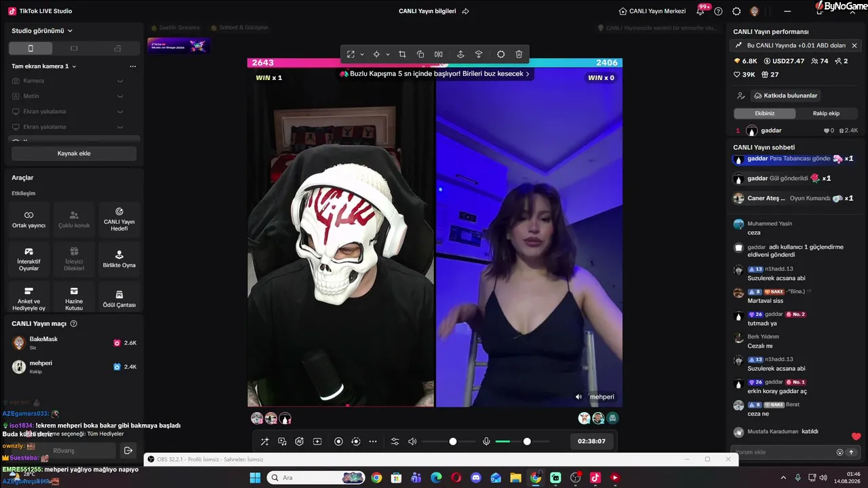Open the help question mark icon in title bar

click(x=718, y=11)
